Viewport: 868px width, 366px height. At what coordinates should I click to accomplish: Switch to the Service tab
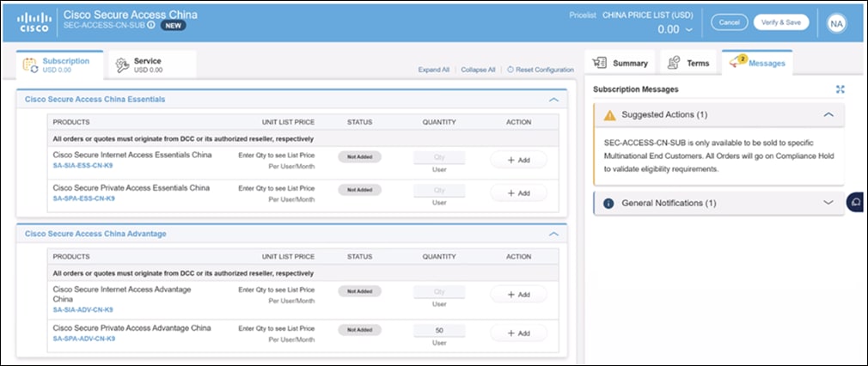(153, 65)
